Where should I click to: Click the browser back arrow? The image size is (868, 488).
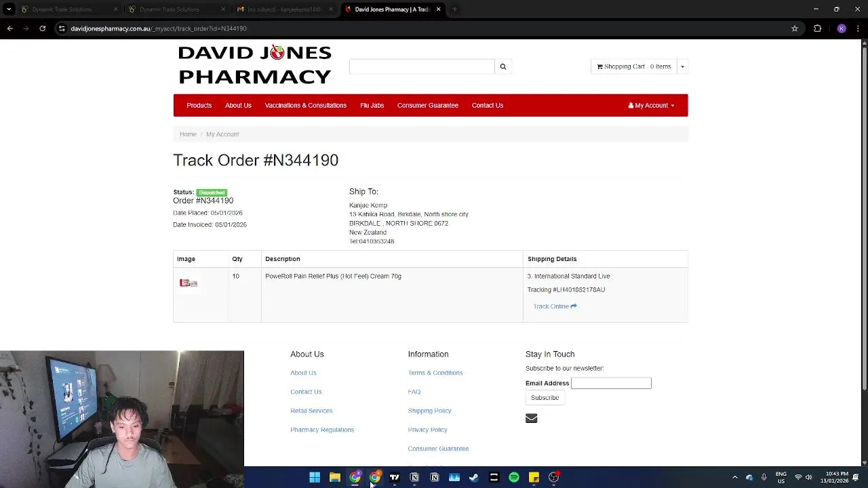click(x=9, y=28)
